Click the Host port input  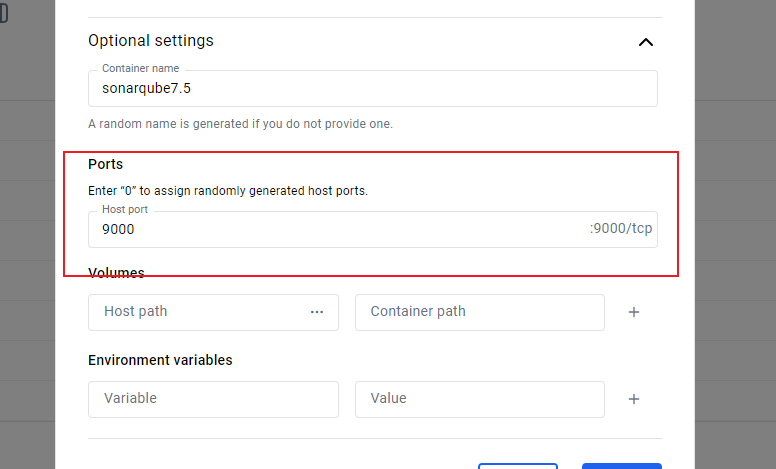point(340,229)
